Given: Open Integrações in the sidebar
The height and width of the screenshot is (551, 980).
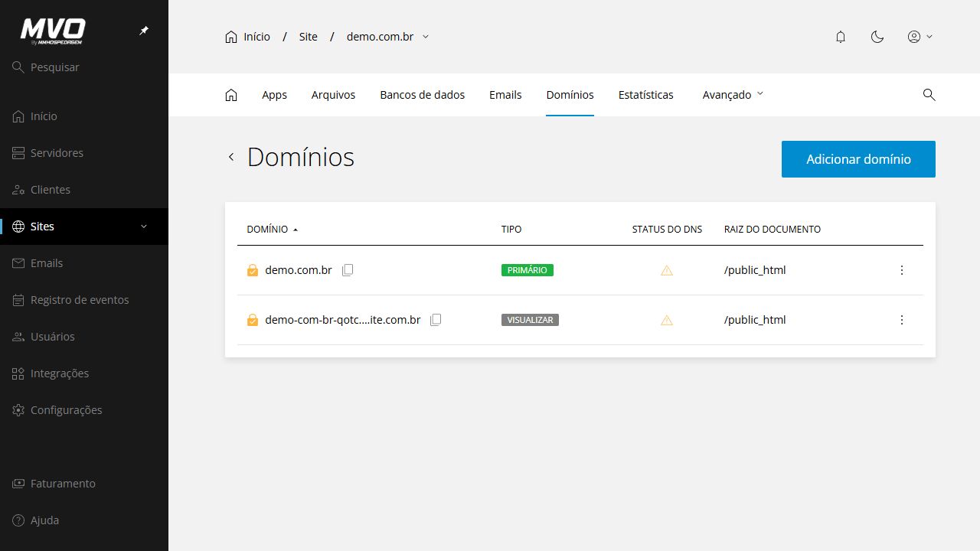Looking at the screenshot, I should click(84, 373).
